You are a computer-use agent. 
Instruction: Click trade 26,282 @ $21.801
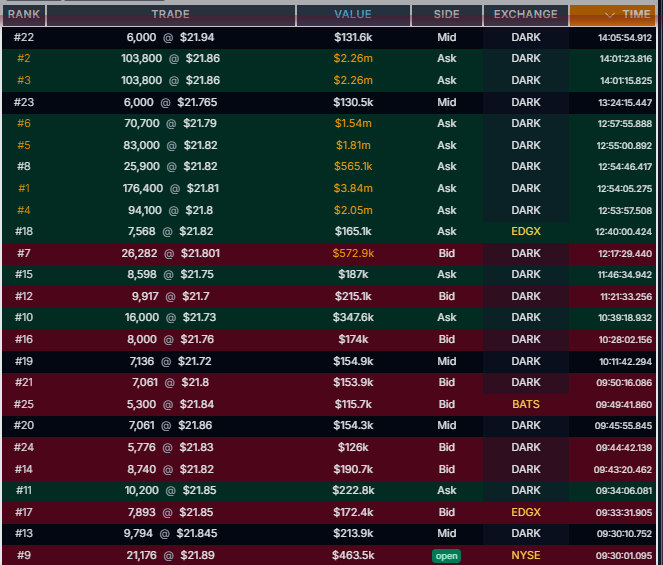171,253
